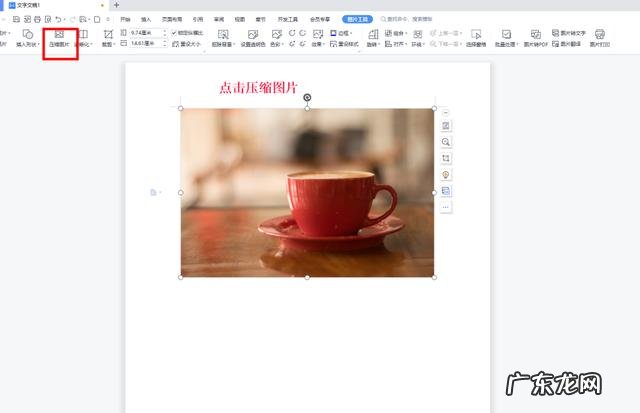Switch to the 页面布局 Page Layout tab

click(x=172, y=19)
